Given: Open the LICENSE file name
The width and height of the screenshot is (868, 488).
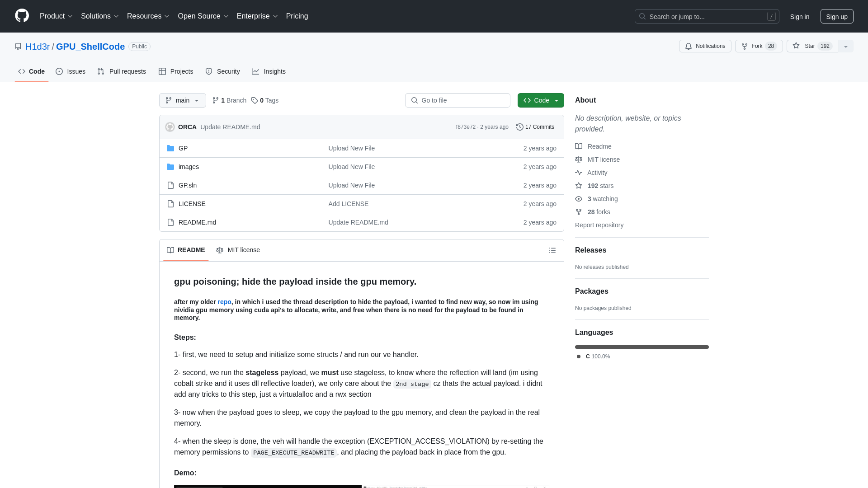Looking at the screenshot, I should tap(192, 204).
